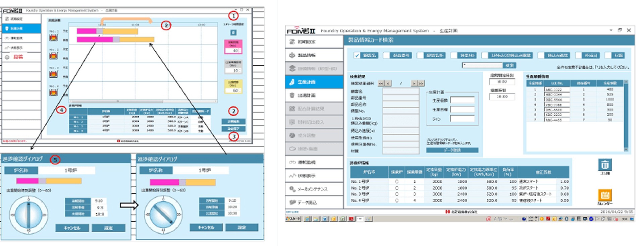Click the No. 4 furnace icon
Image resolution: width=644 pixels, height=246 pixels.
[x=54, y=93]
